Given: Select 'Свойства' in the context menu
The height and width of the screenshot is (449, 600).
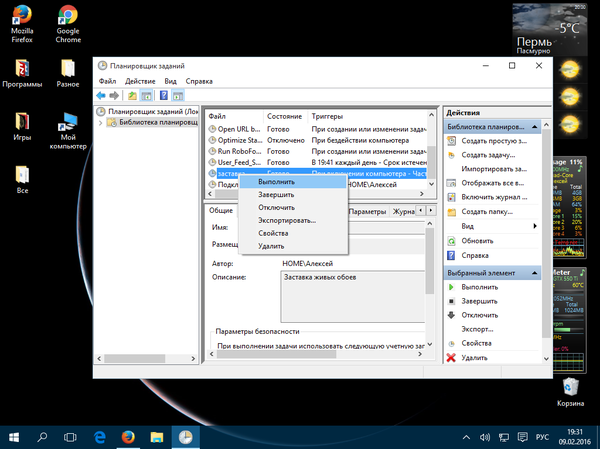Looking at the screenshot, I should pyautogui.click(x=273, y=233).
